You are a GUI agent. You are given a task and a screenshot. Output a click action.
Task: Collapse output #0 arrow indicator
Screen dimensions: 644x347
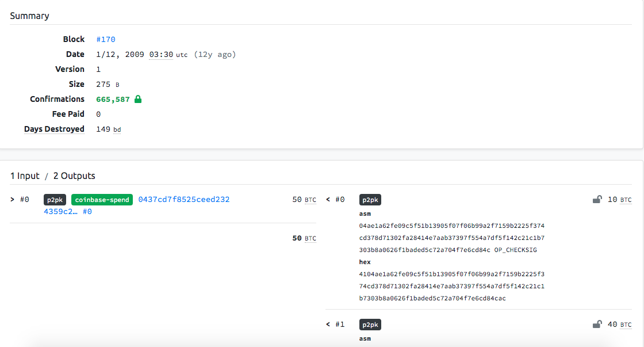[x=328, y=200]
